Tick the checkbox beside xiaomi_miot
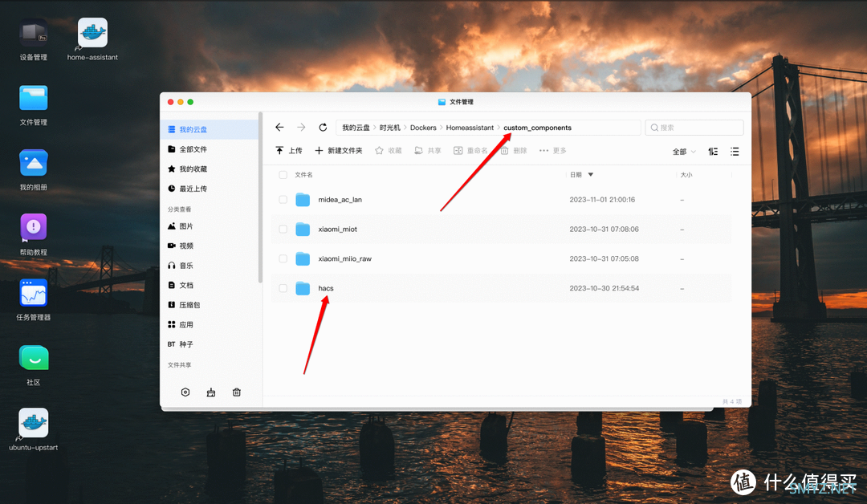The height and width of the screenshot is (504, 867). click(x=283, y=229)
